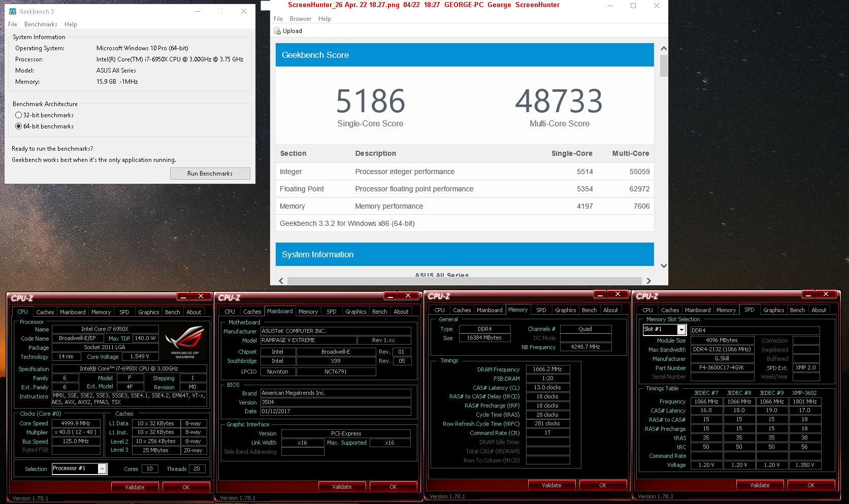Click OK in the Memory CPU-Z window
This screenshot has height=504, width=849.
coord(603,485)
